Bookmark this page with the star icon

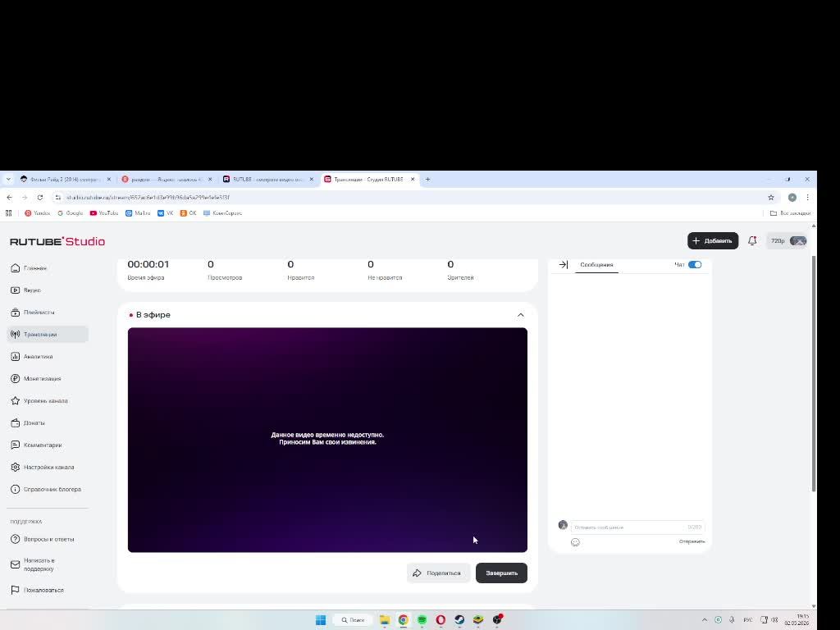click(771, 198)
